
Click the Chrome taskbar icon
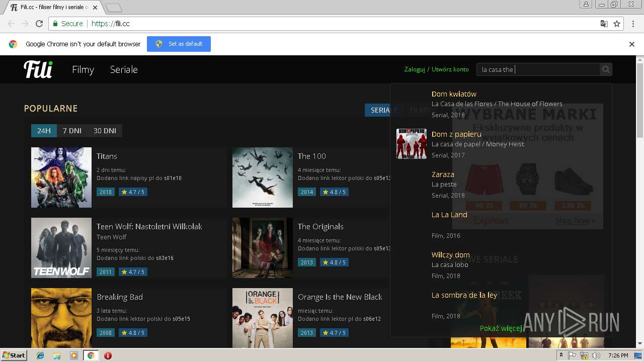91,355
